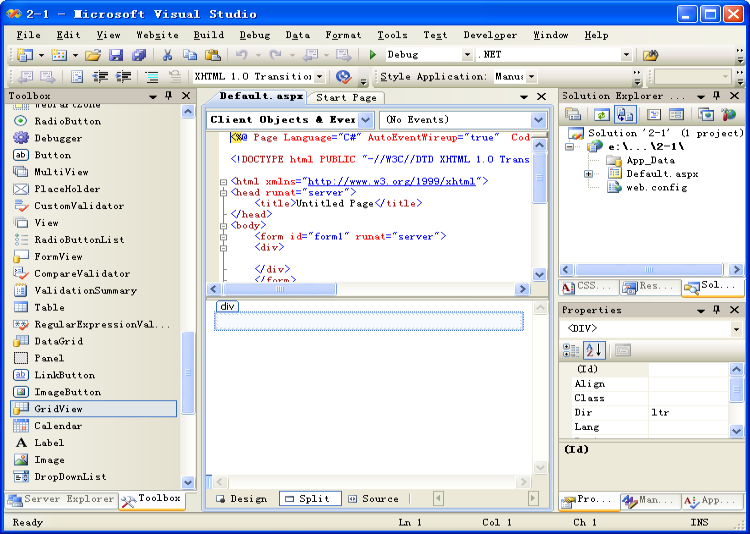The height and width of the screenshot is (534, 750).
Task: Toggle Categorized view in Properties
Action: pyautogui.click(x=571, y=350)
